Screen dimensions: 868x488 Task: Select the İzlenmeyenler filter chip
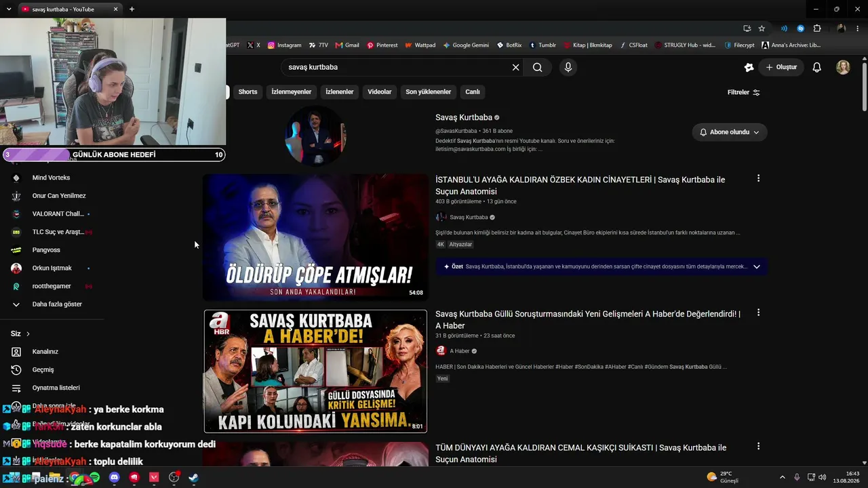click(292, 91)
